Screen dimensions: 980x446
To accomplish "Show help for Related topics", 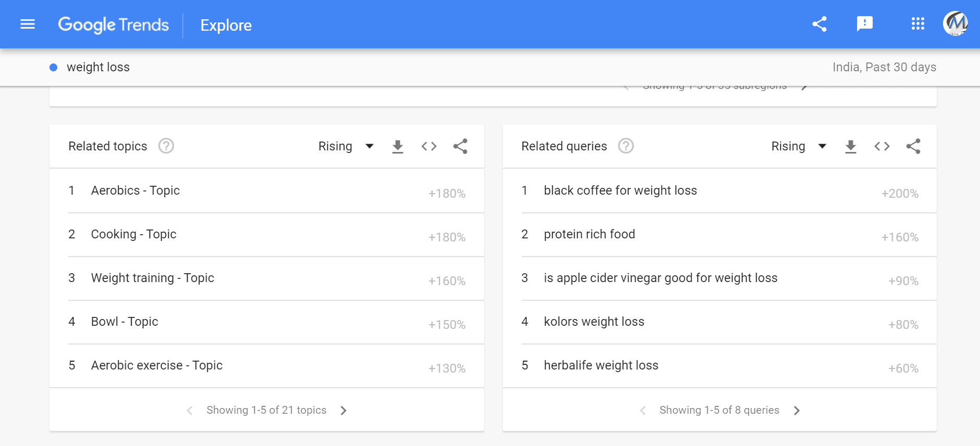I will (166, 146).
